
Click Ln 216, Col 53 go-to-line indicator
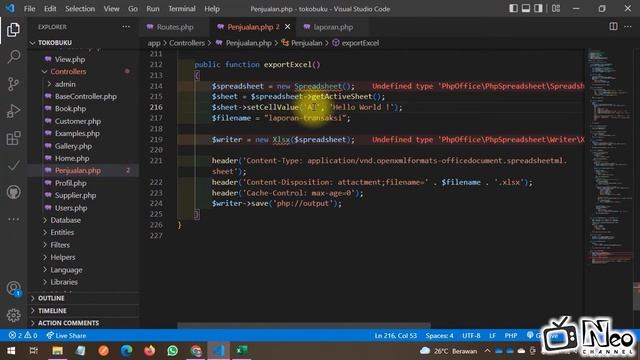tap(396, 336)
